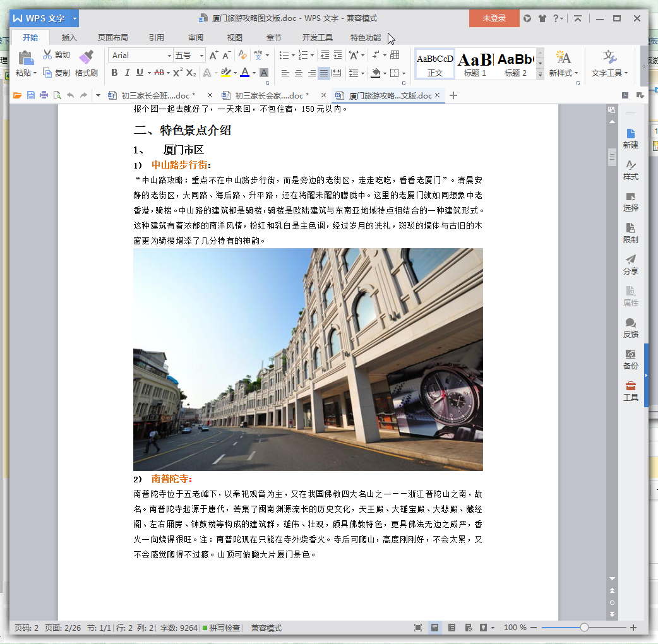This screenshot has height=644, width=658.
Task: Expand the Arial font name dropdown
Action: tap(169, 56)
